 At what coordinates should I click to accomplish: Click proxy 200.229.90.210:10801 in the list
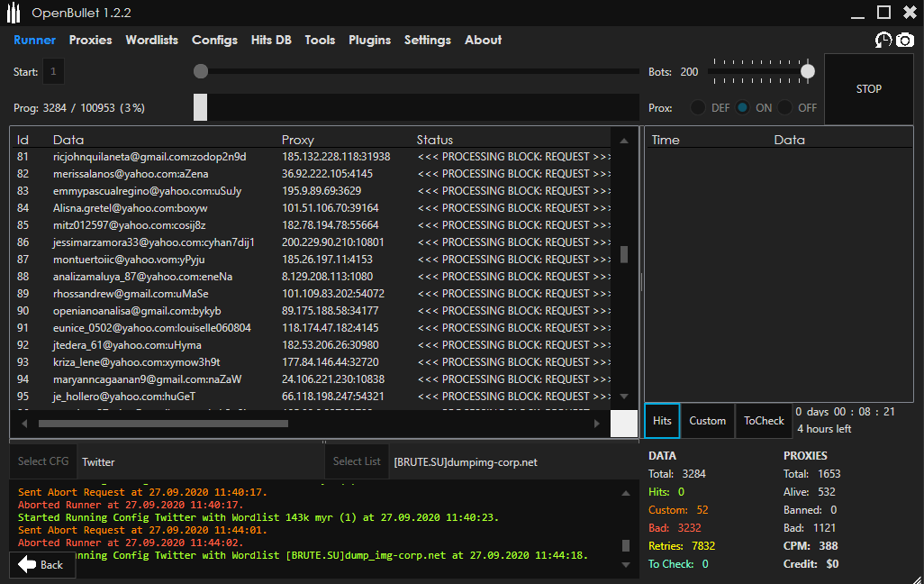[333, 242]
